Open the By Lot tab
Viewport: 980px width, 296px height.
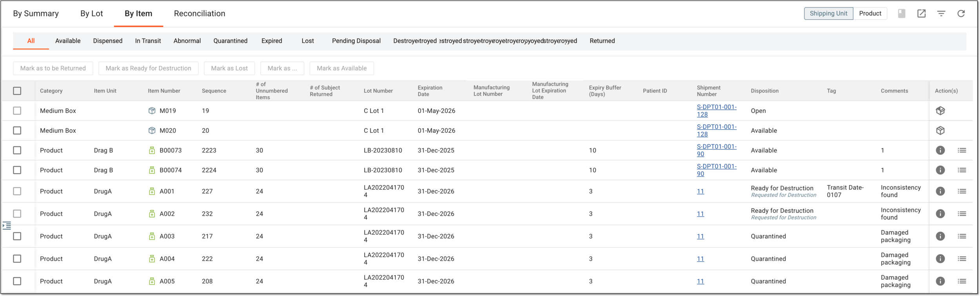(x=92, y=14)
